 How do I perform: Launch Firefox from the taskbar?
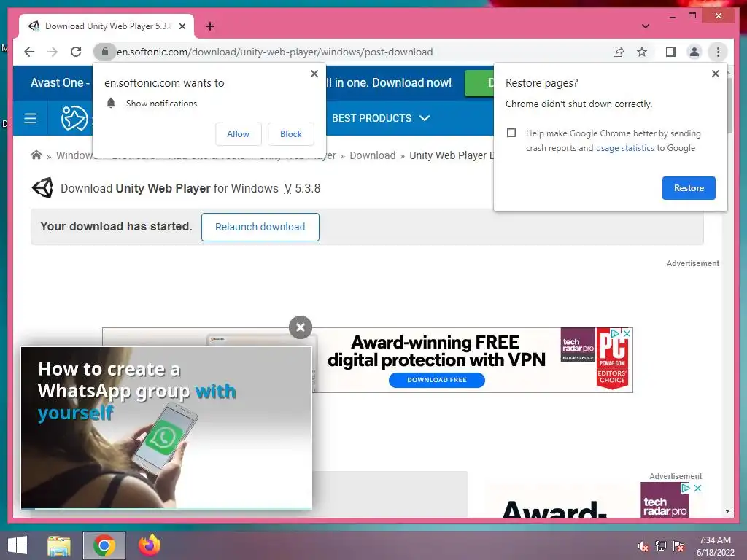[x=149, y=545]
